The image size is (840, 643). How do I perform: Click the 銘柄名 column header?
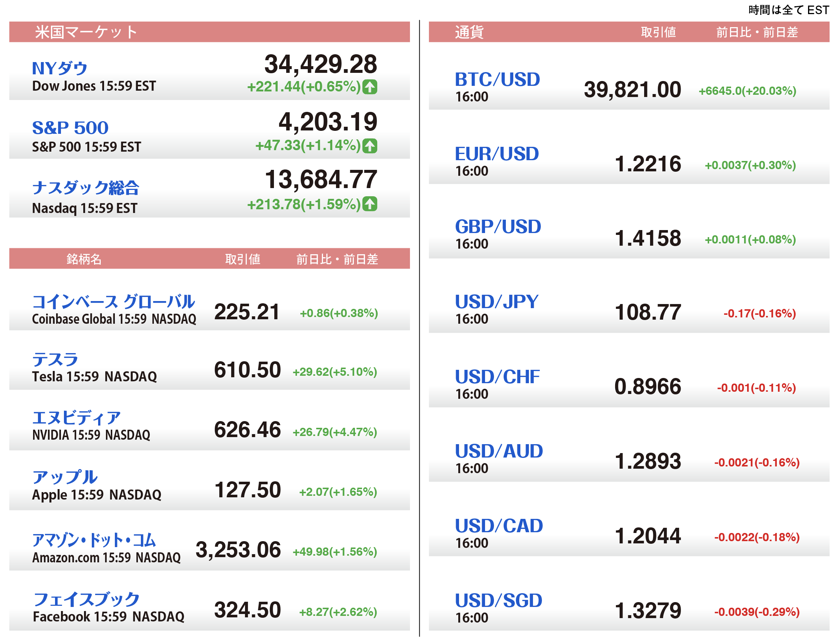coord(84,259)
